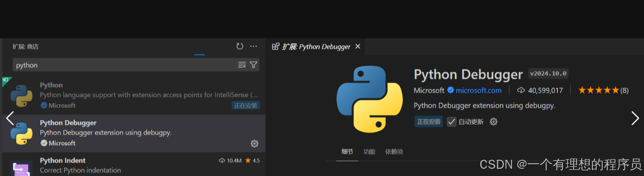Click the five-star rating in details
The width and height of the screenshot is (644, 176).
coord(598,90)
